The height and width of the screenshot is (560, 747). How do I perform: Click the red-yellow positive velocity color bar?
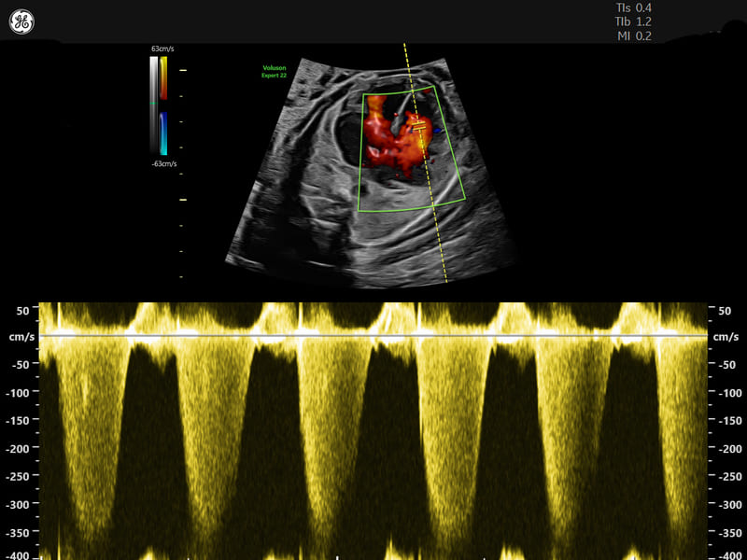(163, 78)
